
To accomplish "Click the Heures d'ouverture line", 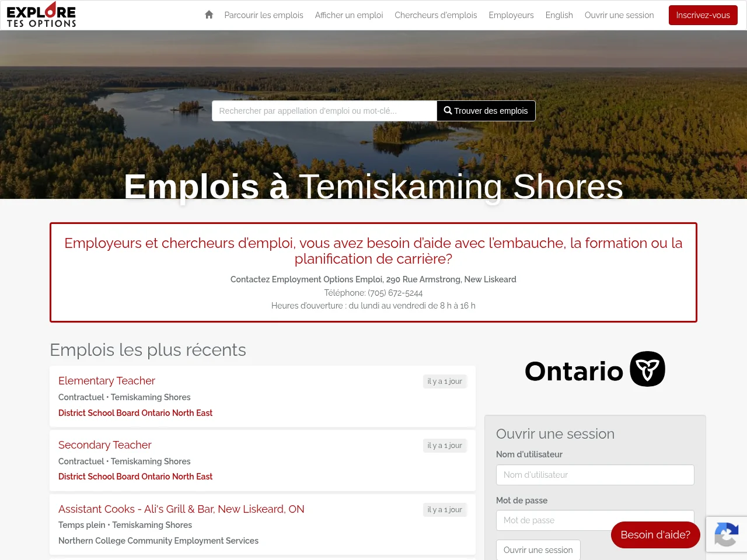I will coord(373,306).
